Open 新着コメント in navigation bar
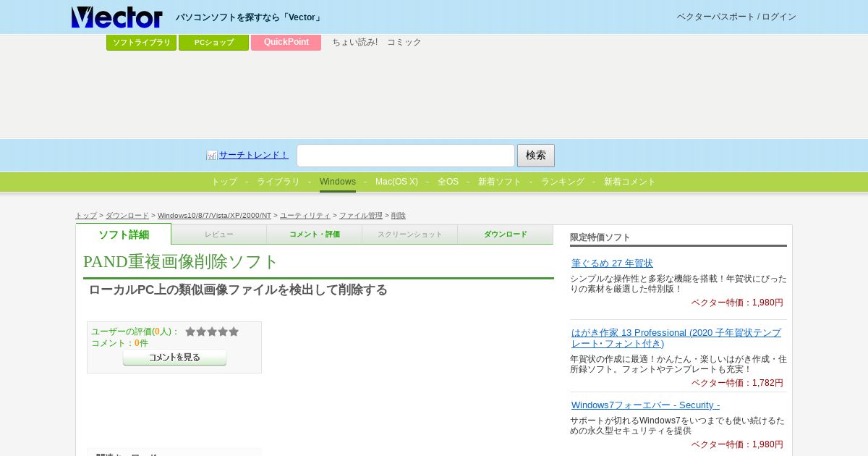Viewport: 868px width, 456px height. pos(630,182)
